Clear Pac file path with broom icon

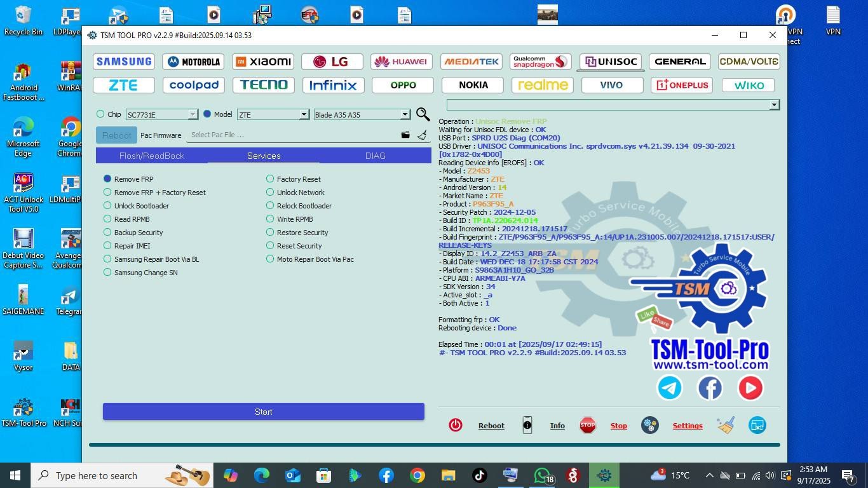tap(422, 135)
